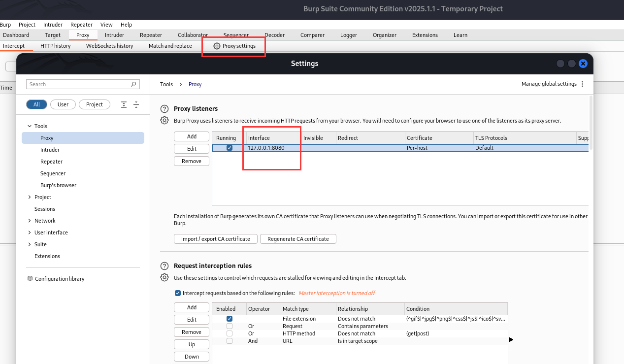The height and width of the screenshot is (364, 624).
Task: Move interception rule Down
Action: click(x=192, y=357)
